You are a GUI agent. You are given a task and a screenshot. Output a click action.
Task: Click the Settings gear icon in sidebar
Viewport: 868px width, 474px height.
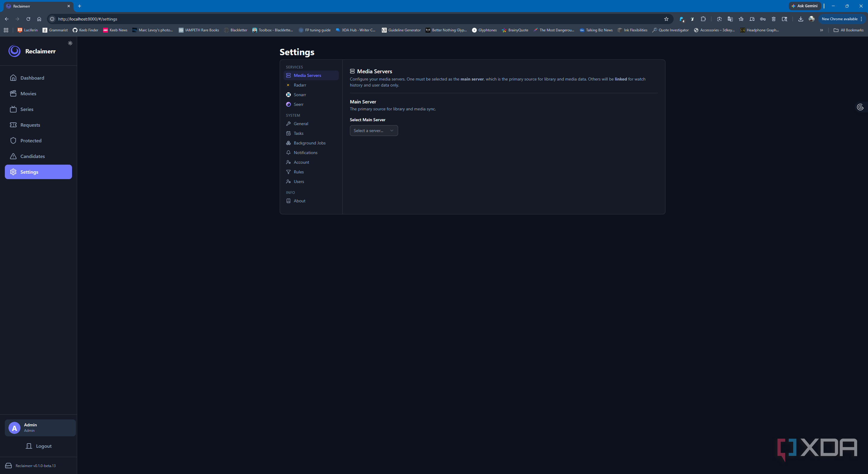coord(13,172)
